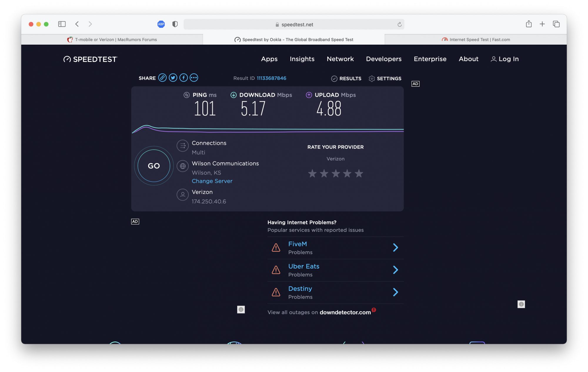Image resolution: width=588 pixels, height=372 pixels.
Task: Open the About menu item
Action: pos(469,59)
